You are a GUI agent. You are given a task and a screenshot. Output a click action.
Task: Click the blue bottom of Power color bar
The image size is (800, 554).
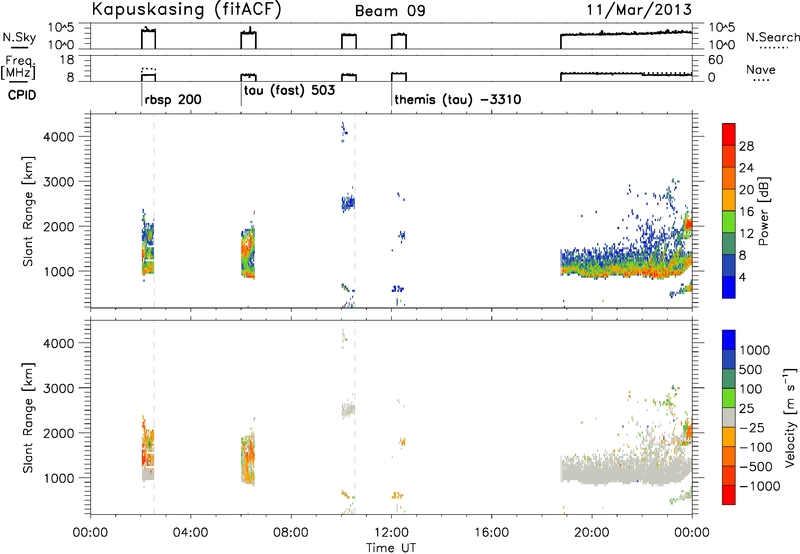729,287
